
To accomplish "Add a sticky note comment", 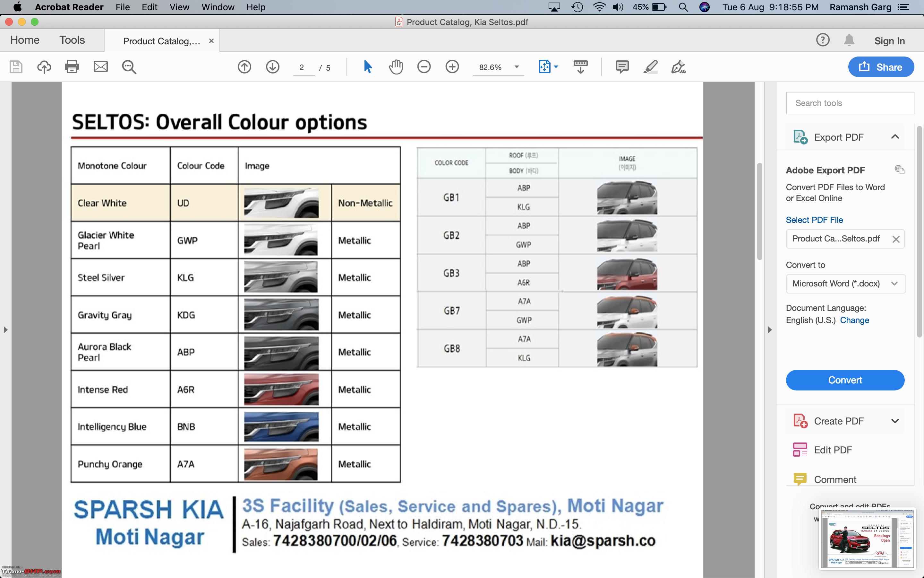I will click(622, 67).
